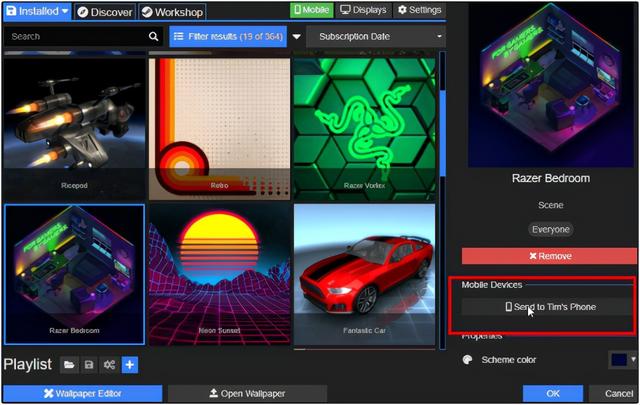Select the Fantastic Car wallpaper

click(364, 272)
